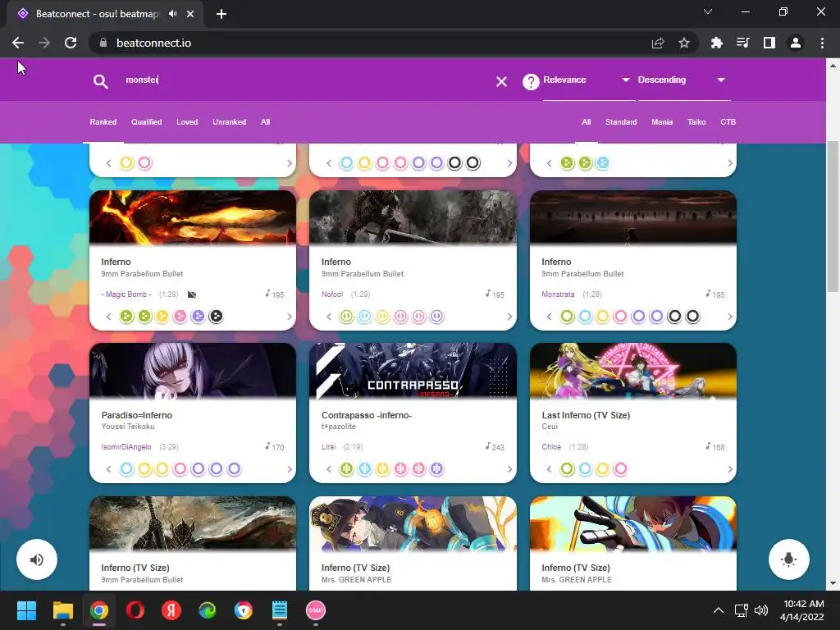Click first blue difficulty circle on Paradiso=Inferno card

pos(126,469)
